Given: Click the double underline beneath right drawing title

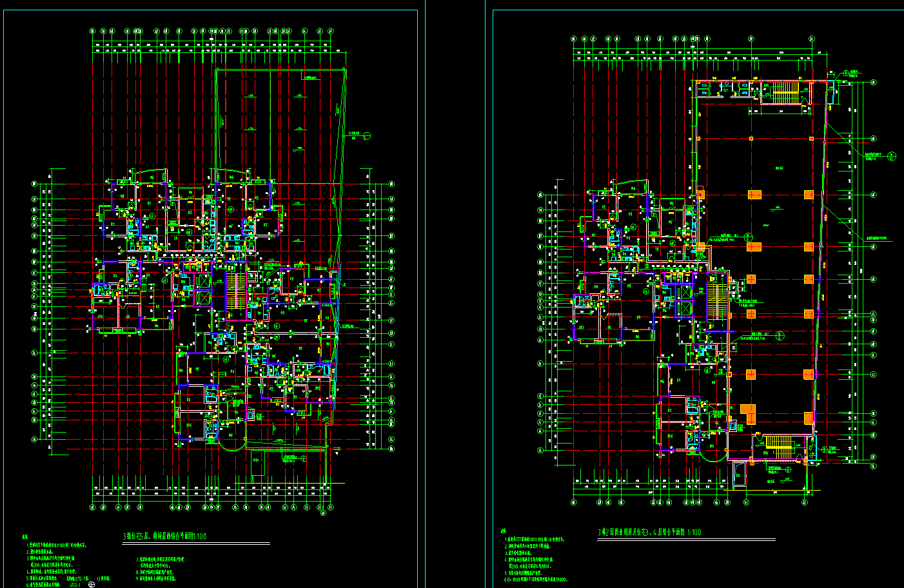Looking at the screenshot, I should (x=687, y=540).
